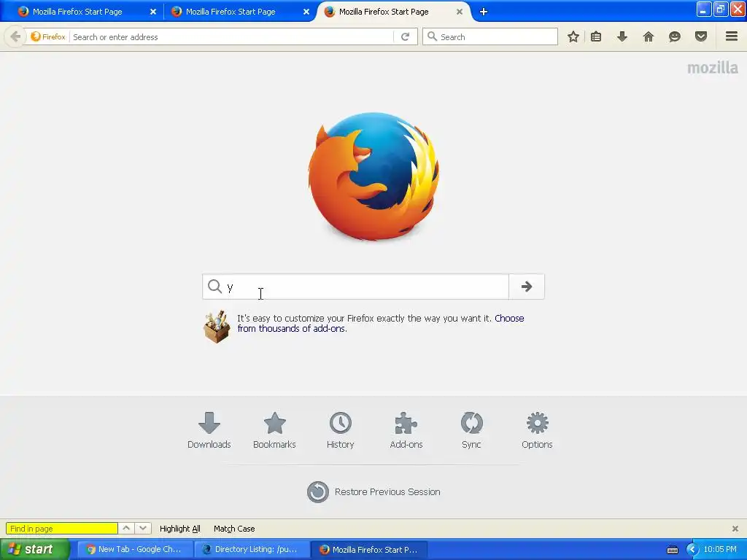Switch to Directory Listing taskbar window

pyautogui.click(x=252, y=550)
